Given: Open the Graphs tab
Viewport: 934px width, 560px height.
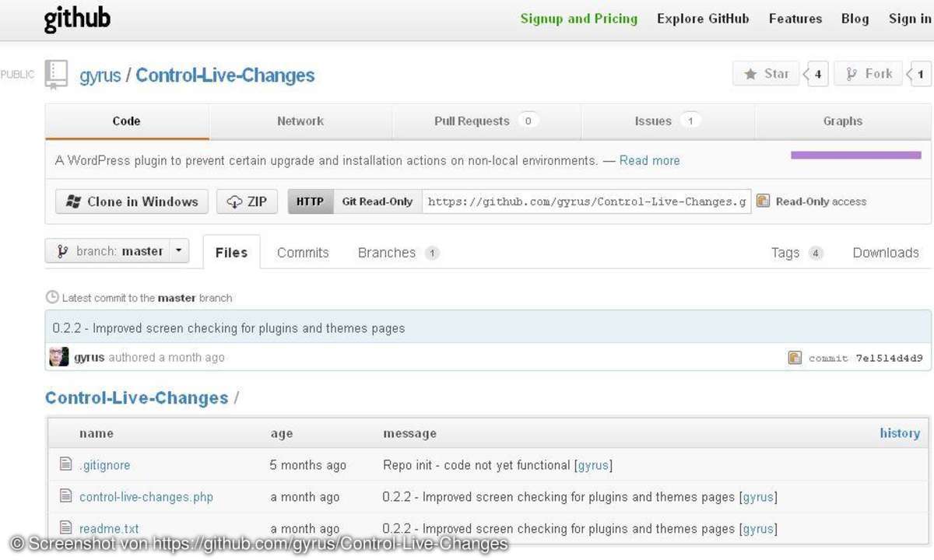Looking at the screenshot, I should point(843,121).
